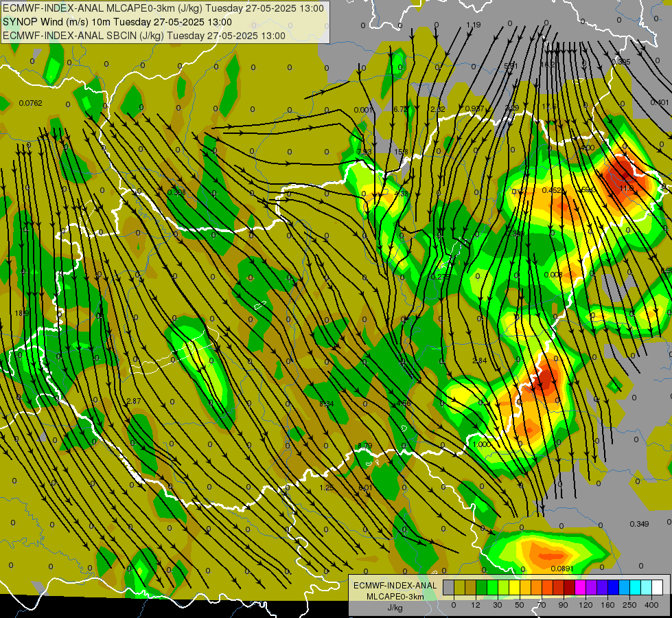Click the map value 4.38
672x618 pixels.
[x=401, y=194]
